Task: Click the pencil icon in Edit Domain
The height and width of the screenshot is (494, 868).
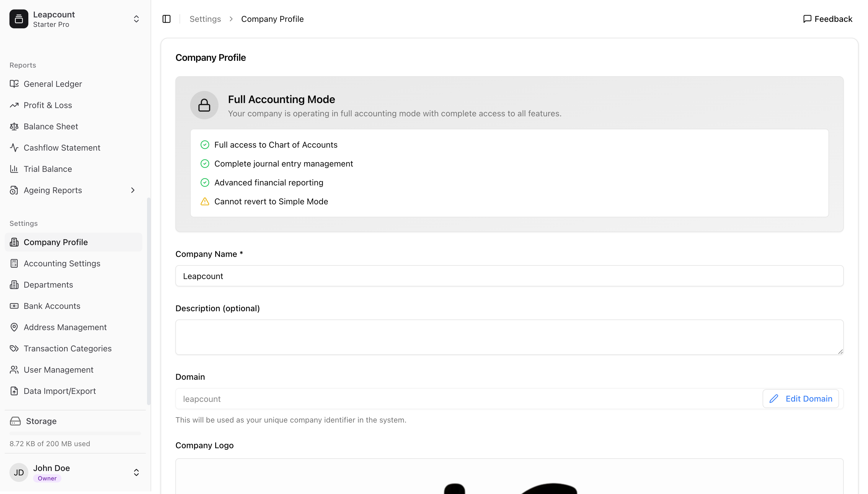Action: (x=773, y=399)
